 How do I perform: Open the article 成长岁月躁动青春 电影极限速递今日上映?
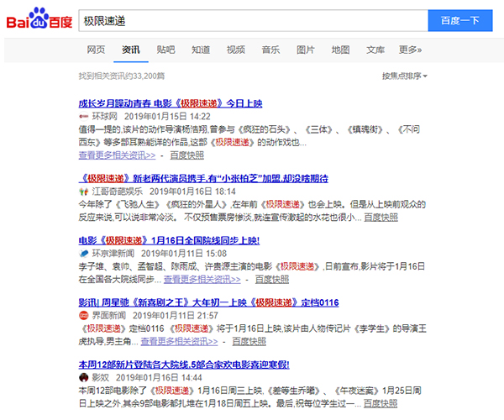[x=171, y=103]
